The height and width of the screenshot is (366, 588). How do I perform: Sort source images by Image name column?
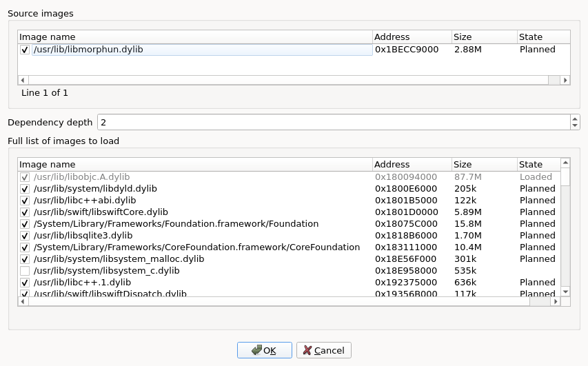195,37
